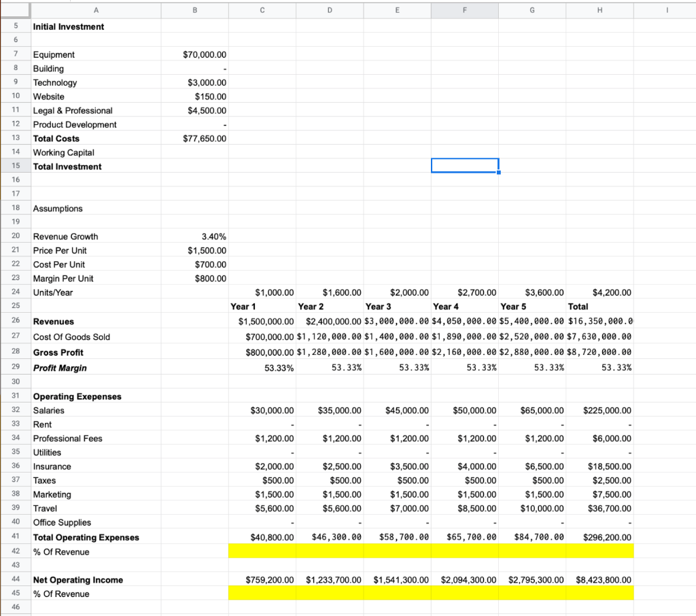The width and height of the screenshot is (696, 616).
Task: Click the Total Costs value of $77,650.00
Action: (194, 138)
